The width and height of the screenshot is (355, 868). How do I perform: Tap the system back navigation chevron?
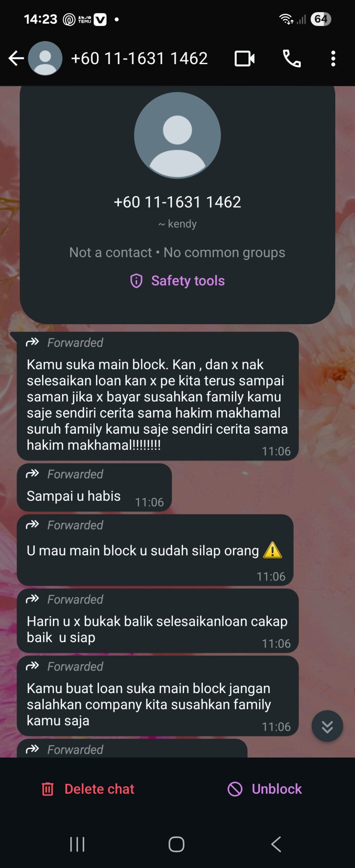(x=276, y=844)
